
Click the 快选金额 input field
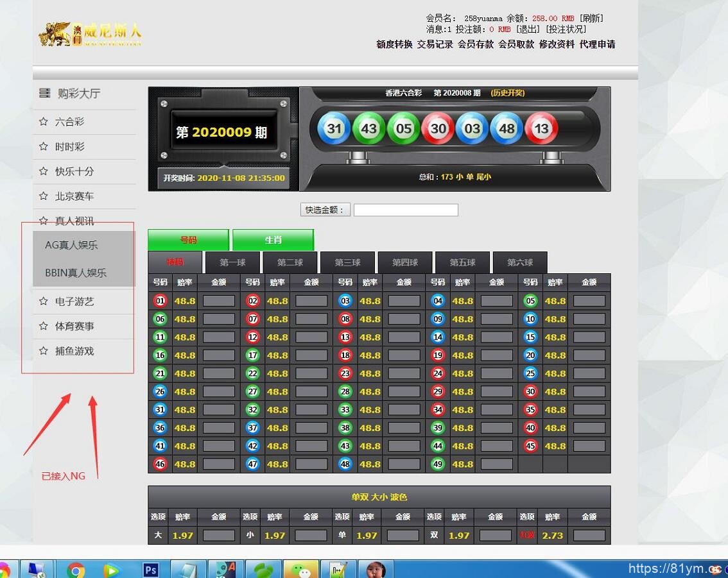(x=406, y=210)
